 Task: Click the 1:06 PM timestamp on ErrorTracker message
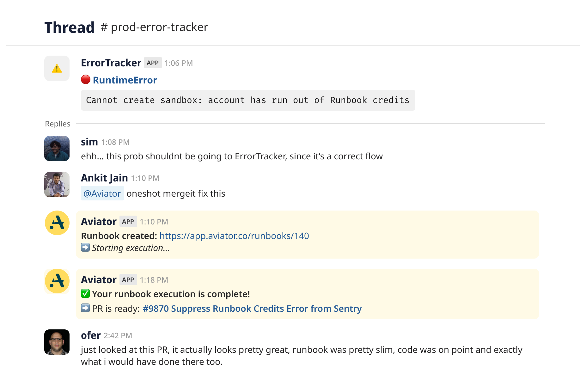point(179,63)
